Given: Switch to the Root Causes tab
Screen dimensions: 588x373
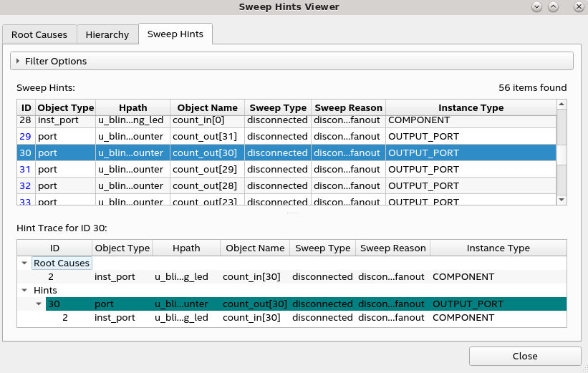Looking at the screenshot, I should tap(39, 34).
